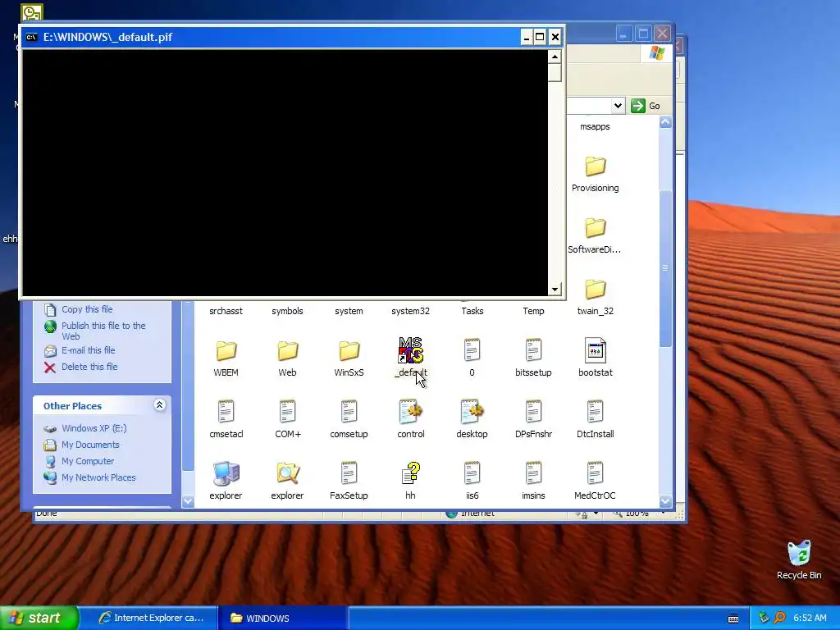Switch to Internet Explorer taskbar button
The height and width of the screenshot is (630, 840).
click(151, 618)
